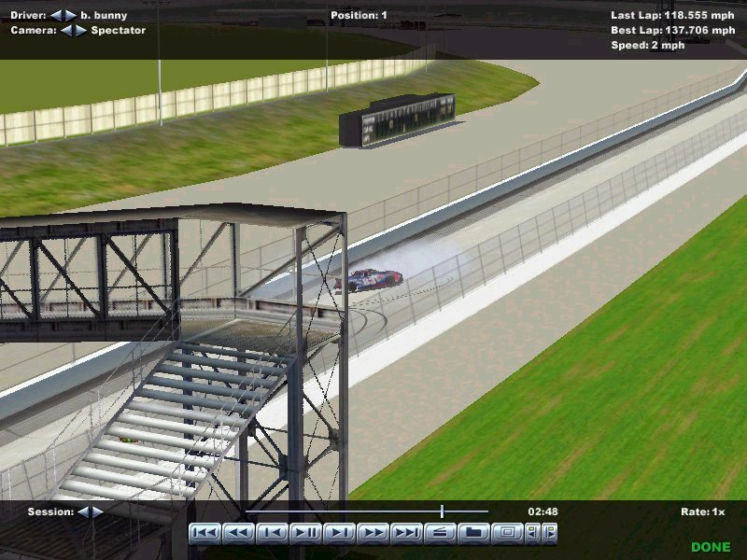This screenshot has height=560, width=747.
Task: Click the 'Best Lap: 137.706 mph' text
Action: pos(673,30)
